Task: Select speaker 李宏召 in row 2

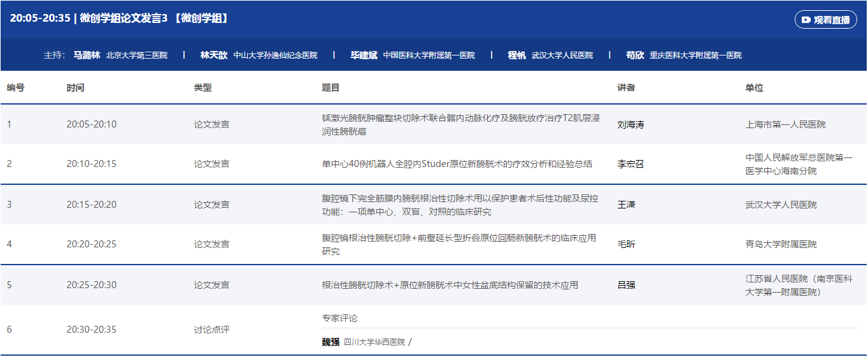Action: pyautogui.click(x=630, y=164)
